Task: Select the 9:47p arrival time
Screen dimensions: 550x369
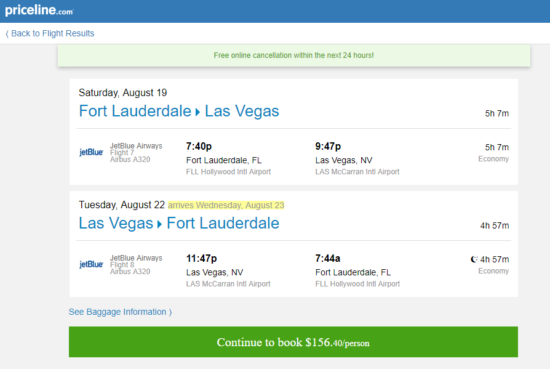Action: click(328, 146)
